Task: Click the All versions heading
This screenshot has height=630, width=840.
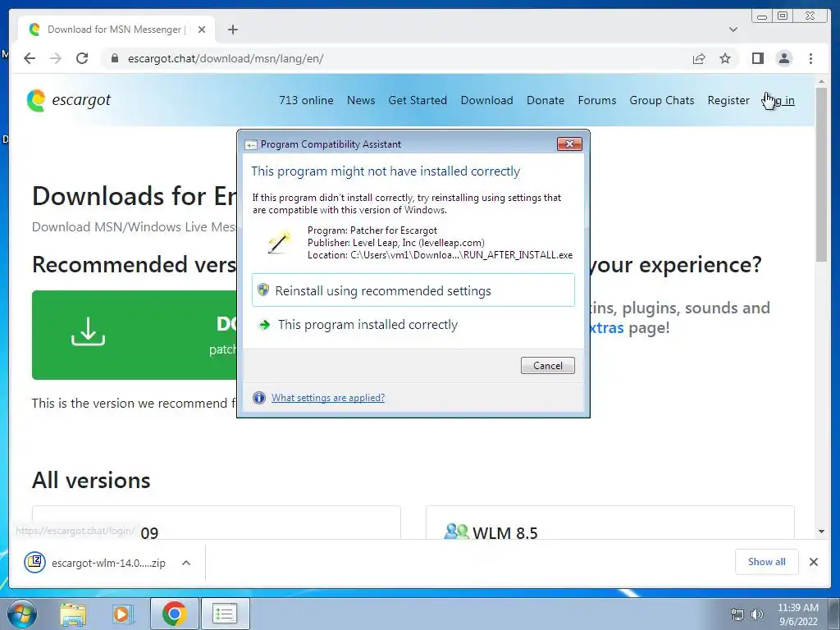Action: click(91, 480)
